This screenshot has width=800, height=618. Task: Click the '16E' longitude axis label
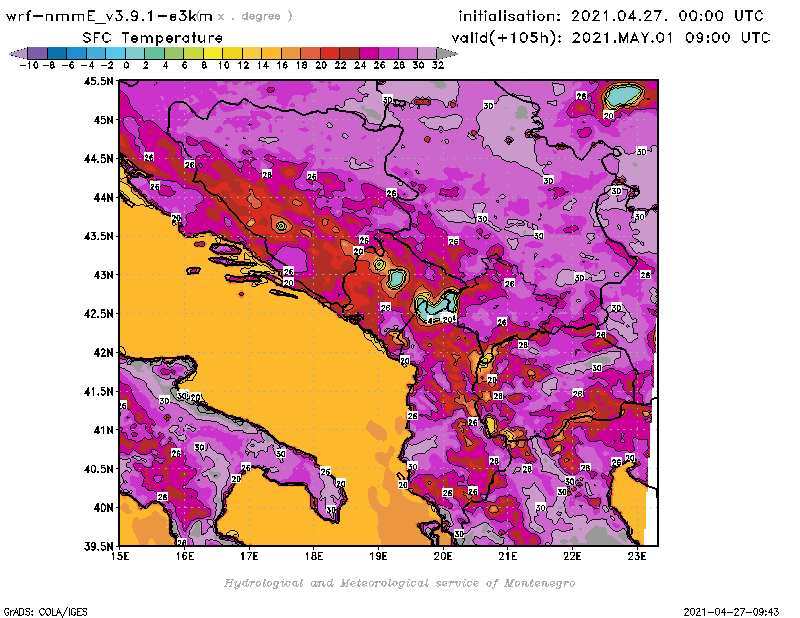pos(185,556)
